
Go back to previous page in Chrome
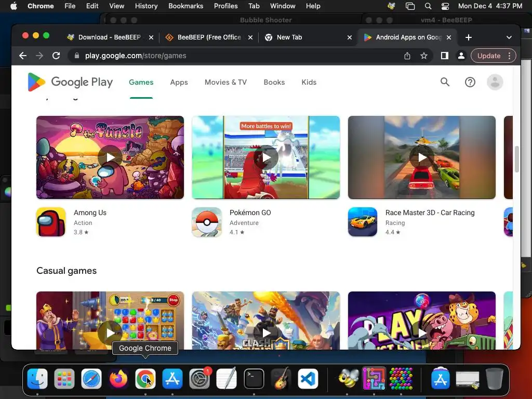(23, 56)
